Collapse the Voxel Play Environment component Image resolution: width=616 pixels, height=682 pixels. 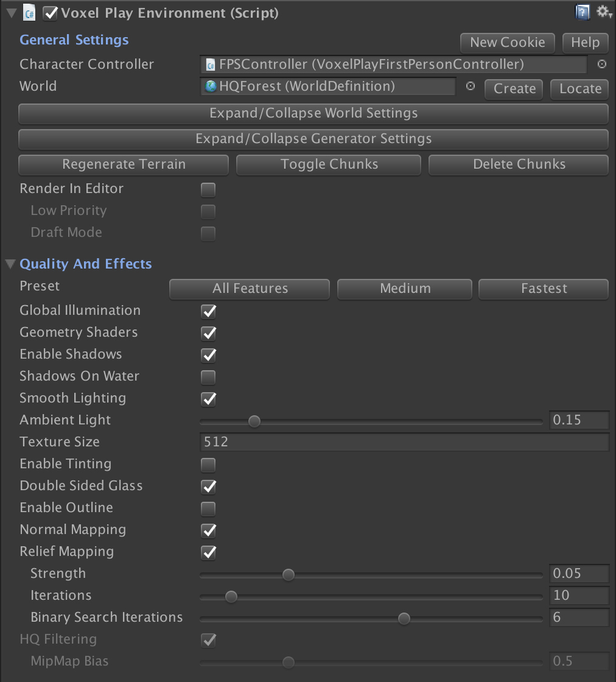coord(12,13)
